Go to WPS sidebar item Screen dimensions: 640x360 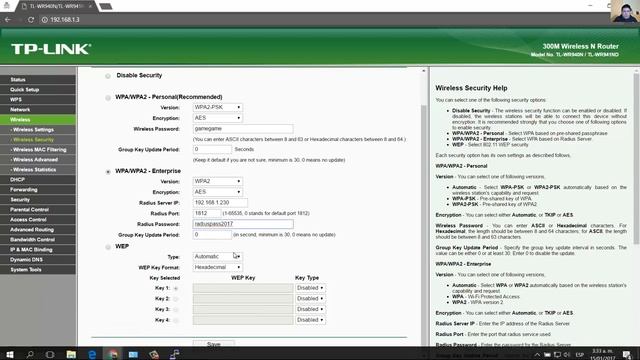click(x=38, y=100)
